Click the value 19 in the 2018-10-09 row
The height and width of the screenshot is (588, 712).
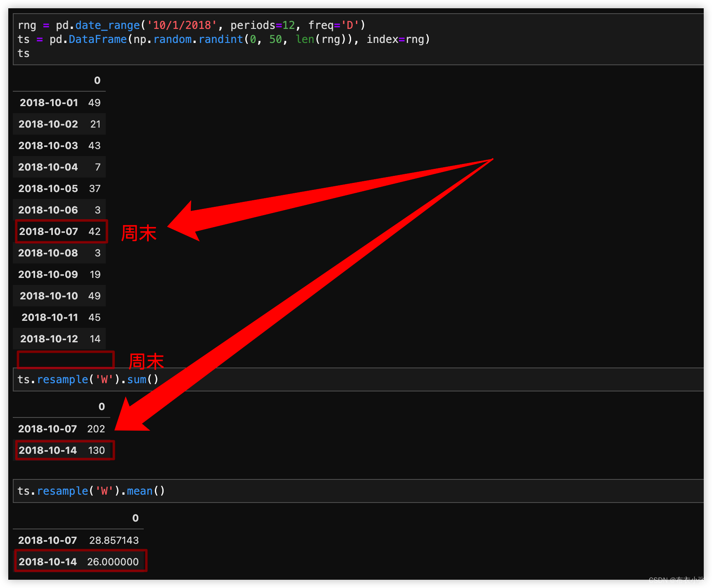click(95, 275)
